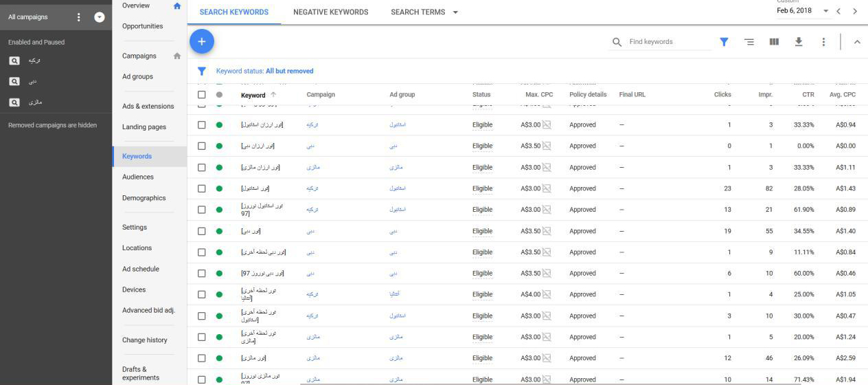Image resolution: width=868 pixels, height=385 pixels.
Task: Open the date range dropdown arrow beside Feb 6, 2018
Action: (x=825, y=12)
